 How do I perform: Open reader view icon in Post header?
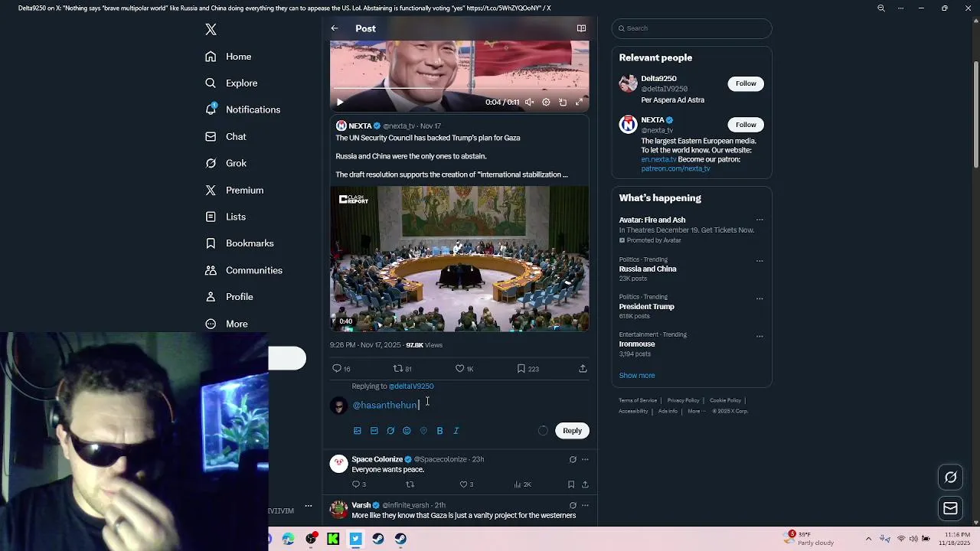[x=581, y=28]
